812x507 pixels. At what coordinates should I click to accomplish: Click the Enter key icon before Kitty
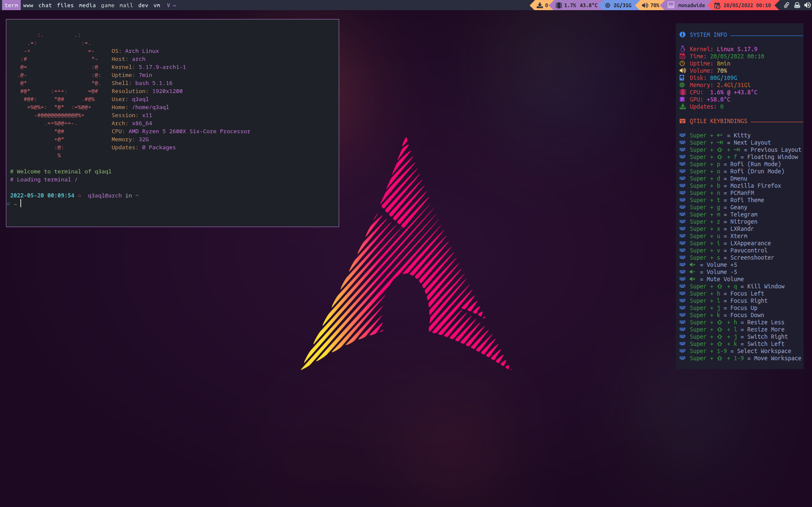click(x=719, y=135)
